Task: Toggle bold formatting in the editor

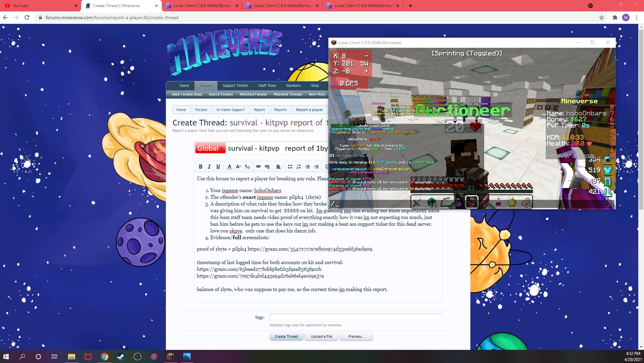Action: (201, 167)
